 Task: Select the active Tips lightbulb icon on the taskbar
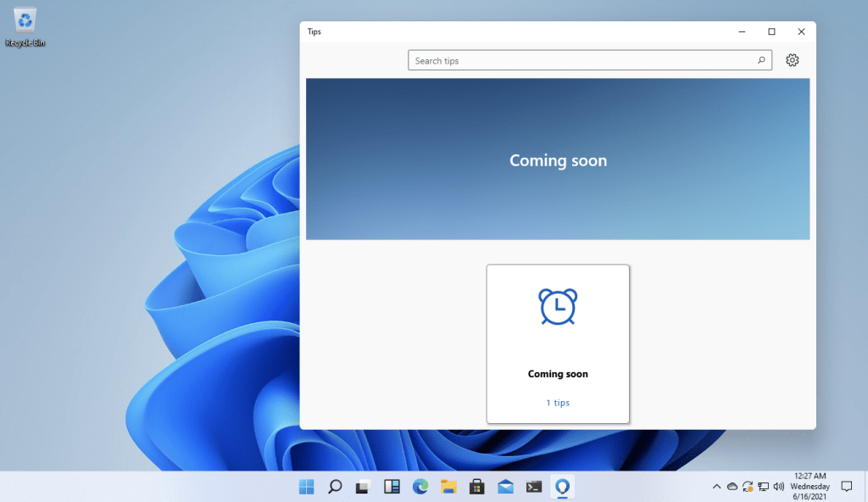pyautogui.click(x=562, y=486)
